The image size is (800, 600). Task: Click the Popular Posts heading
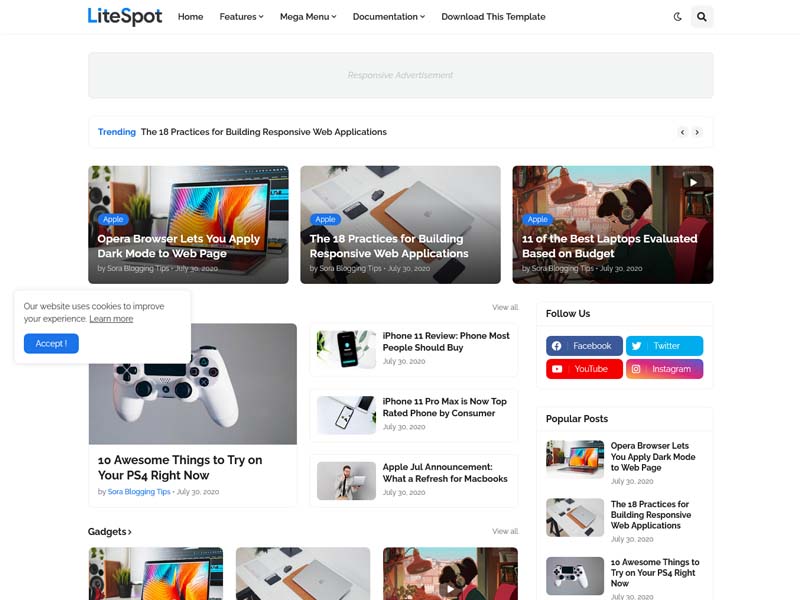pos(577,419)
